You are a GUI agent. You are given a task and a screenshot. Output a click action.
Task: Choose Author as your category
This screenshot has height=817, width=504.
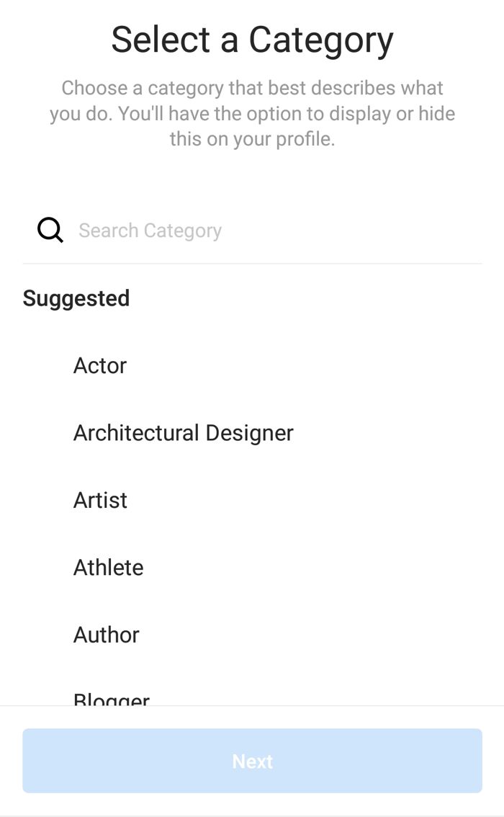tap(106, 635)
